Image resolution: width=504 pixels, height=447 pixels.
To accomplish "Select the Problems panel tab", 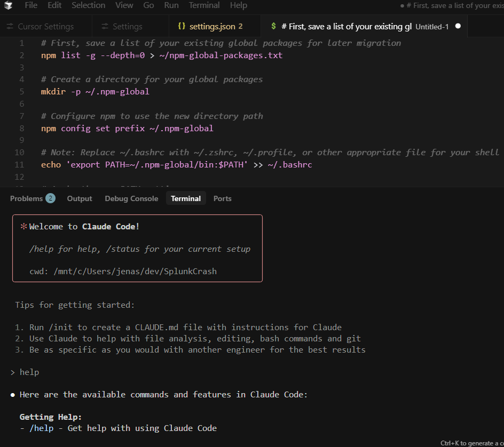I will coord(26,198).
